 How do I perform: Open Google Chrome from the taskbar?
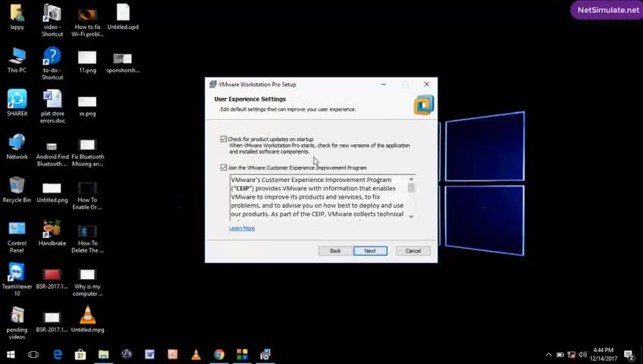pos(219,355)
